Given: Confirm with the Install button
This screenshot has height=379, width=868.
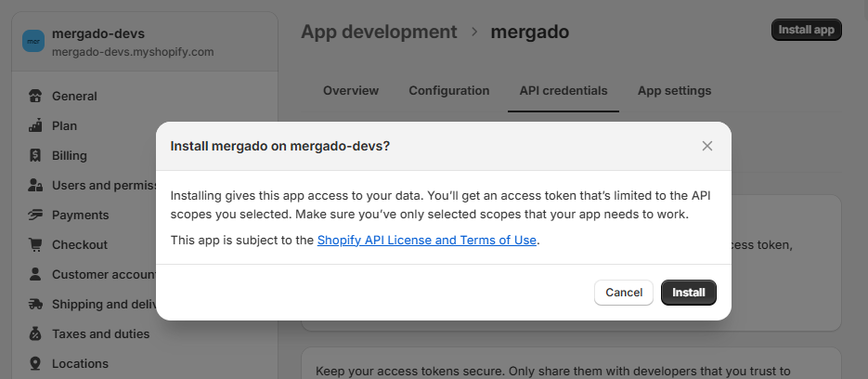Looking at the screenshot, I should tap(688, 293).
